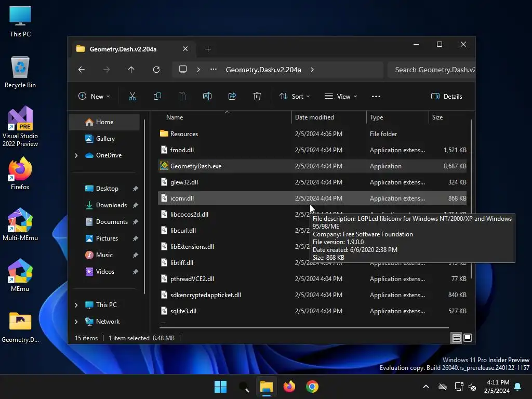Click the Search Geometry.Dash.v2 field

(x=432, y=70)
